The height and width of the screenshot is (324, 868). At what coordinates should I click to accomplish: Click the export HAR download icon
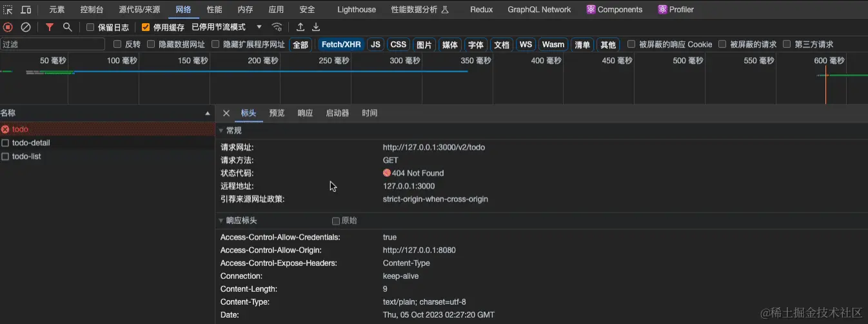coord(316,27)
